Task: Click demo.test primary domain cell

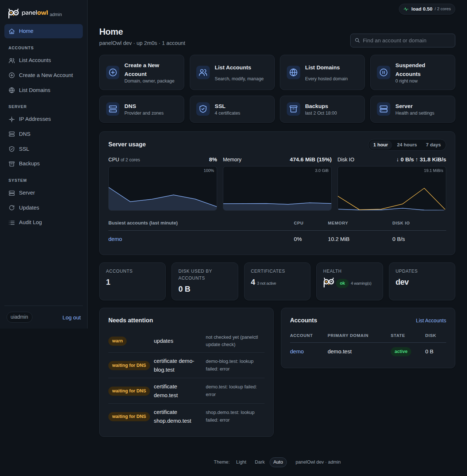Action: tap(340, 352)
